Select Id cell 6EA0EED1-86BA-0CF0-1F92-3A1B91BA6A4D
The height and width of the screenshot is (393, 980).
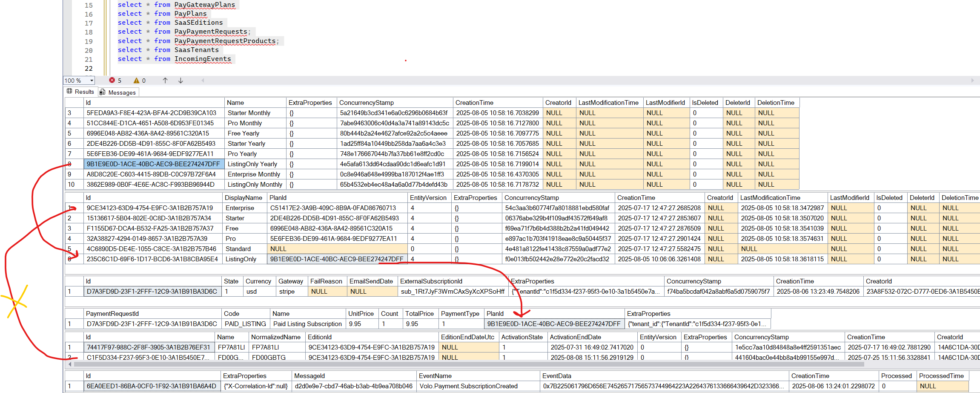[152, 386]
